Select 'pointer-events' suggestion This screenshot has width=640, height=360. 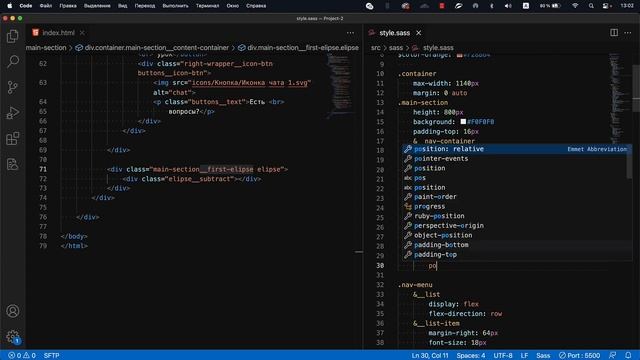(x=517, y=159)
